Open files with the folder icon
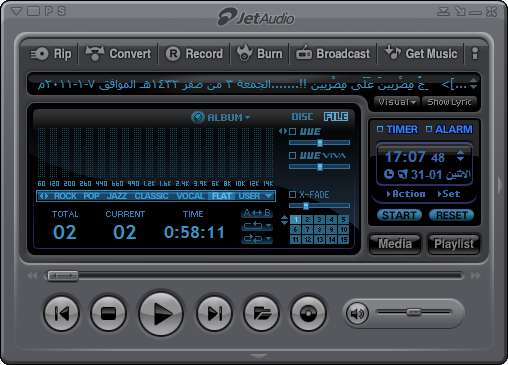This screenshot has height=365, width=508. pos(262,313)
